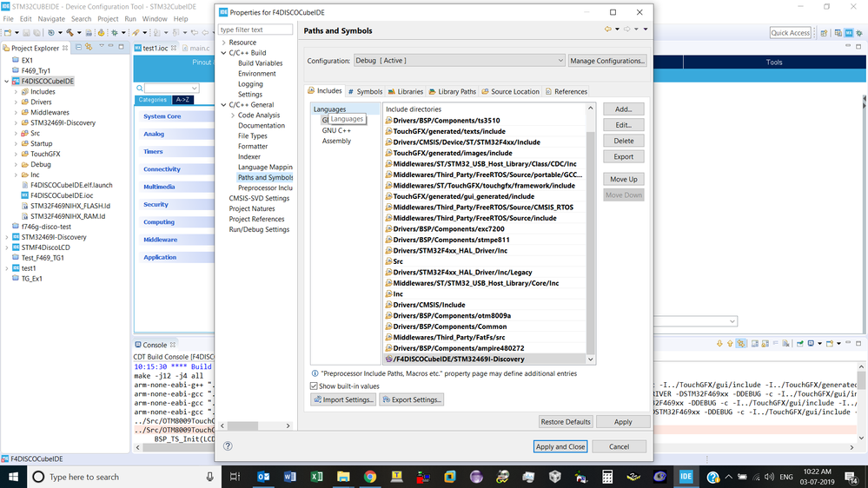Collapse the F4DISCOCubeIDE project node
Image resolution: width=868 pixels, height=488 pixels.
click(x=7, y=82)
